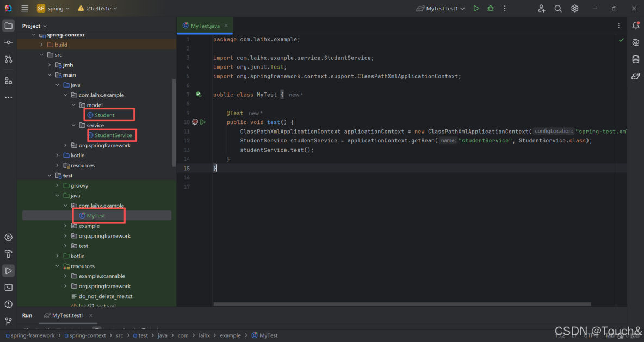This screenshot has height=342, width=644.
Task: Run MyTest.test1 using the green play button
Action: (x=476, y=8)
